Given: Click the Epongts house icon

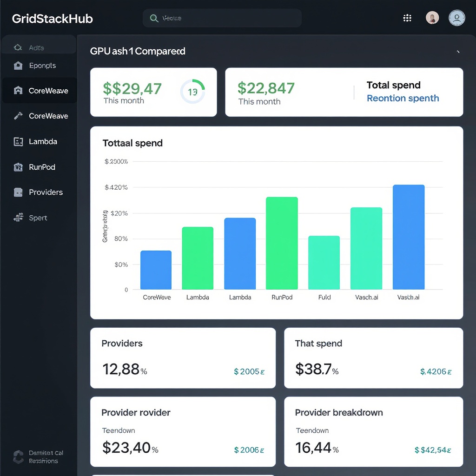Looking at the screenshot, I should tap(18, 66).
